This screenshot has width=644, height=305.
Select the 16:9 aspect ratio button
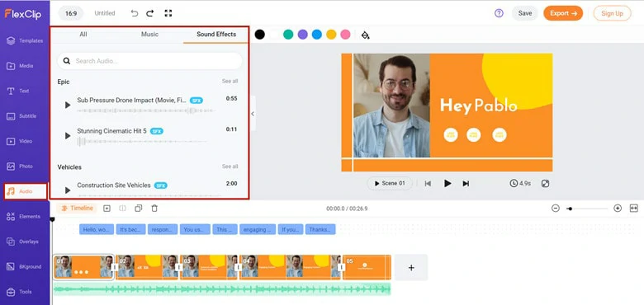71,13
